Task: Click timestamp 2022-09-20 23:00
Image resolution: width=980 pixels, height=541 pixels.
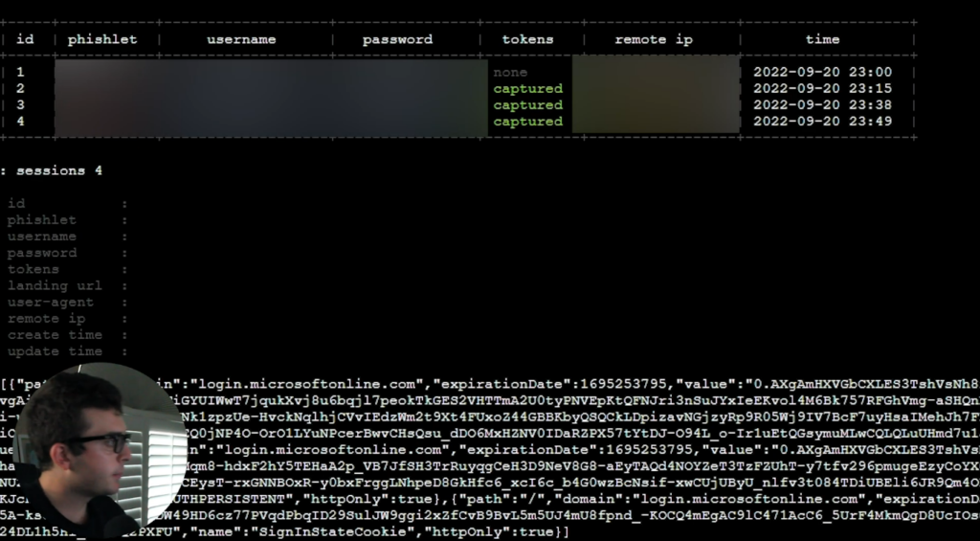Action: [x=822, y=72]
